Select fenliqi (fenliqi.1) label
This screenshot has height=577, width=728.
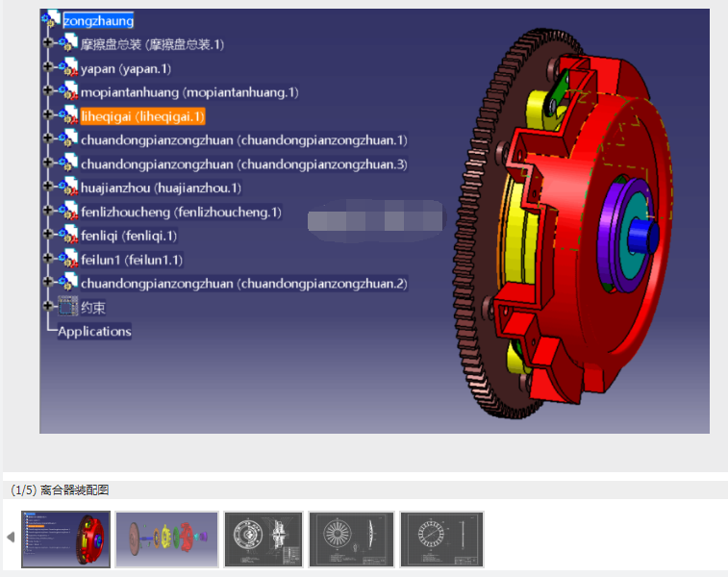pos(129,236)
